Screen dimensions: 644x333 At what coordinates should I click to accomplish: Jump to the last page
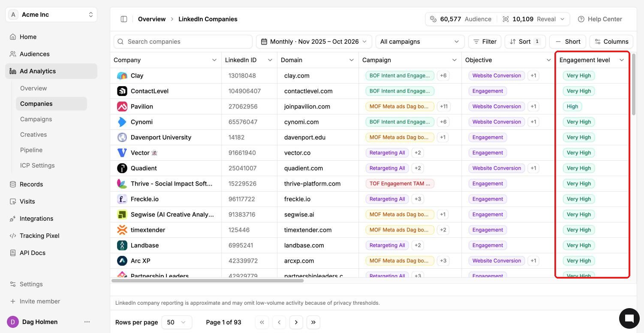click(x=313, y=322)
